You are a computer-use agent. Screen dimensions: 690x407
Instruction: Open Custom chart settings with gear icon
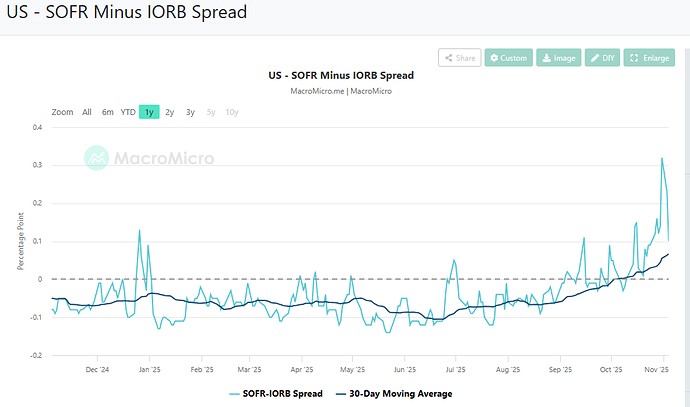tap(508, 58)
